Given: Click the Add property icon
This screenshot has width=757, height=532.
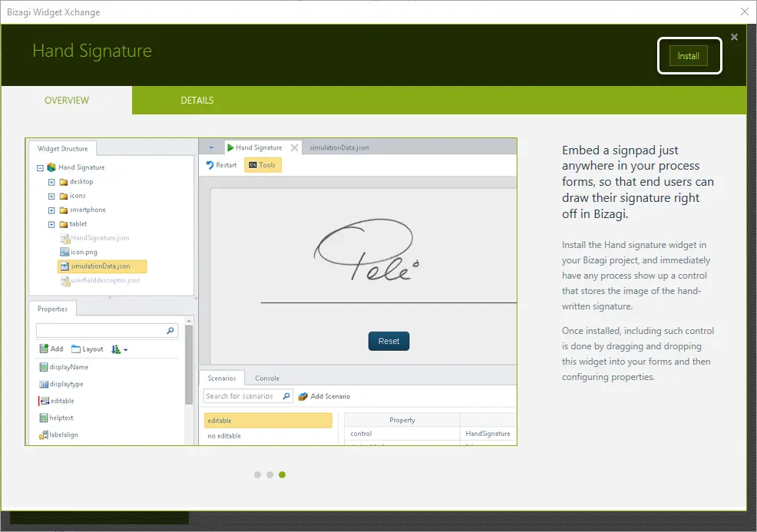Looking at the screenshot, I should 44,349.
